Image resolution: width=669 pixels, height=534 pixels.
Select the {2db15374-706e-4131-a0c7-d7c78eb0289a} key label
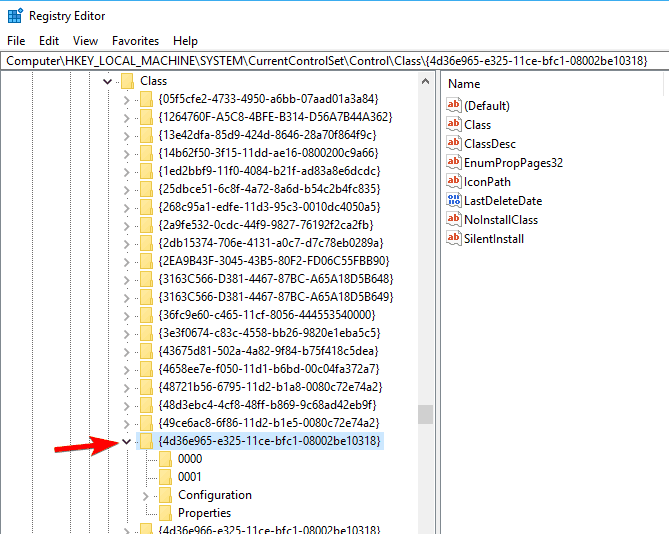point(271,243)
